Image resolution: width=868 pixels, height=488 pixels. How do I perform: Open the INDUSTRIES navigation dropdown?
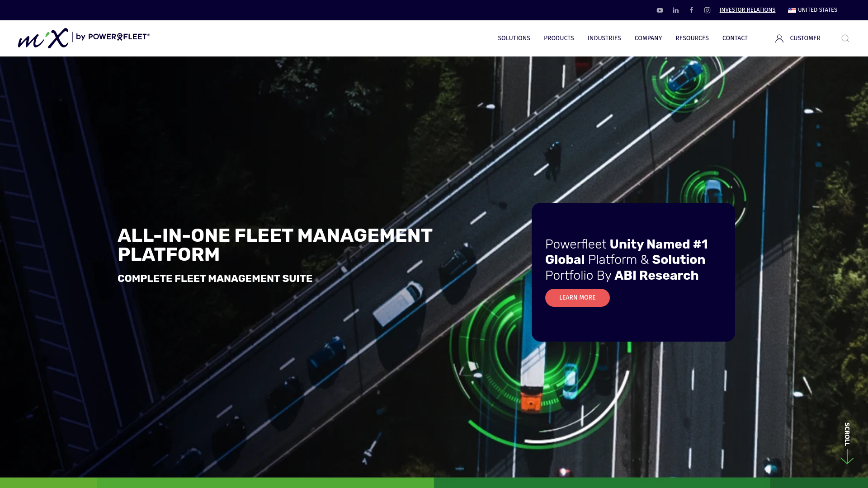pyautogui.click(x=604, y=38)
